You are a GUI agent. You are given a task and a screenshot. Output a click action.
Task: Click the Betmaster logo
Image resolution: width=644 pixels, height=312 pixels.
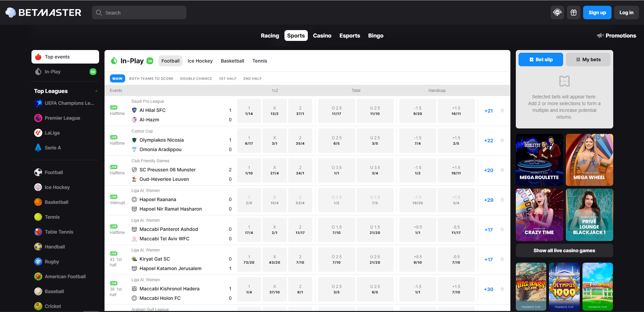coord(43,13)
